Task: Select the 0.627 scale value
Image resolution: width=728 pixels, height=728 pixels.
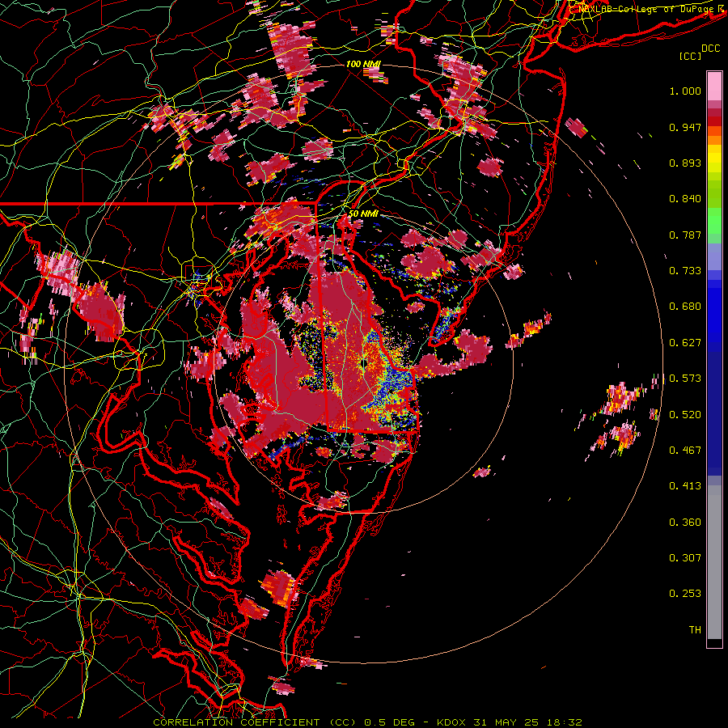Action: (685, 343)
